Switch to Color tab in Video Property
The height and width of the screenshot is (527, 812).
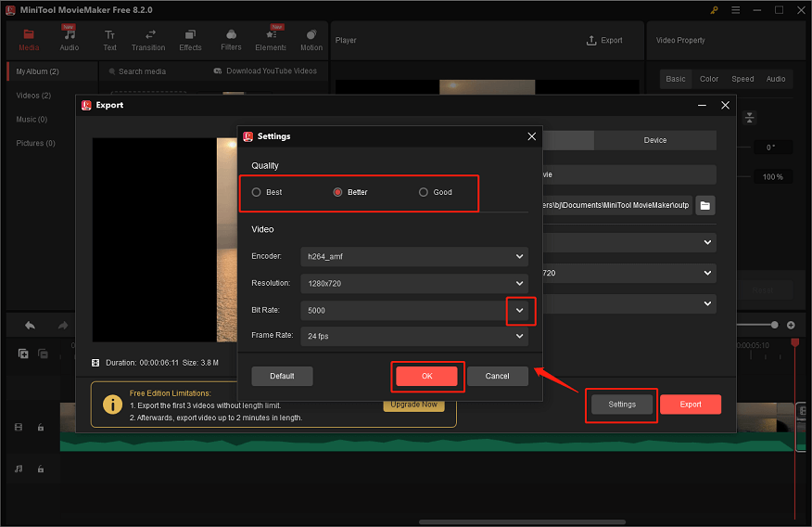709,79
